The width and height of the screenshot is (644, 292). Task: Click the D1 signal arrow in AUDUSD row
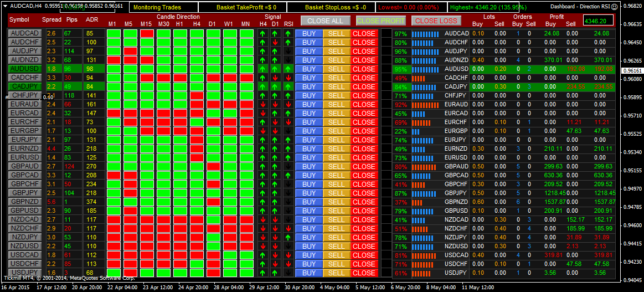coord(276,69)
